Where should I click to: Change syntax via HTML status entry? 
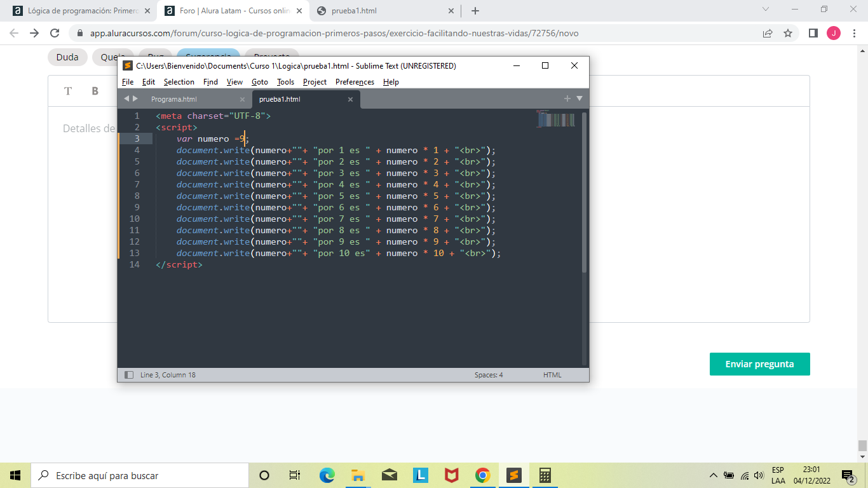pos(552,375)
